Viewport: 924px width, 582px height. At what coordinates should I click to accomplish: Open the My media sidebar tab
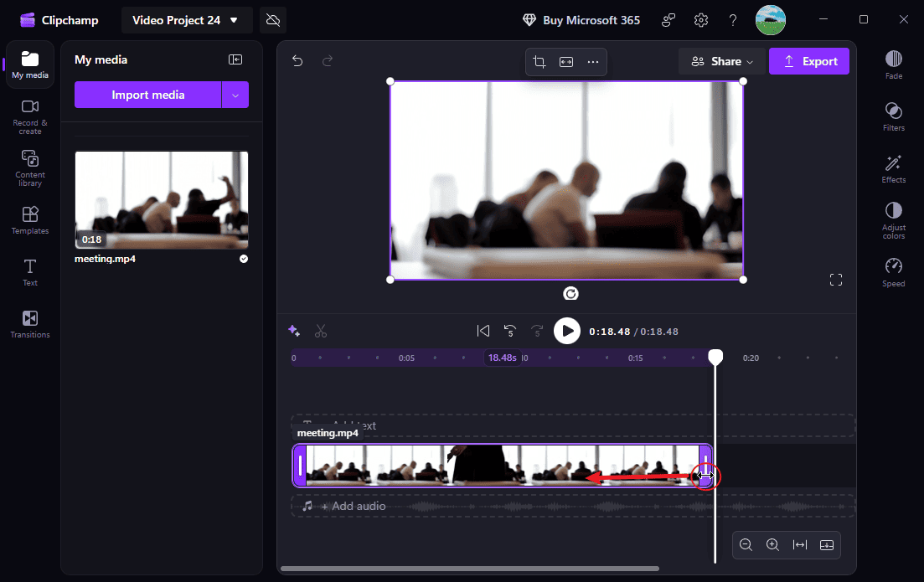[30, 64]
